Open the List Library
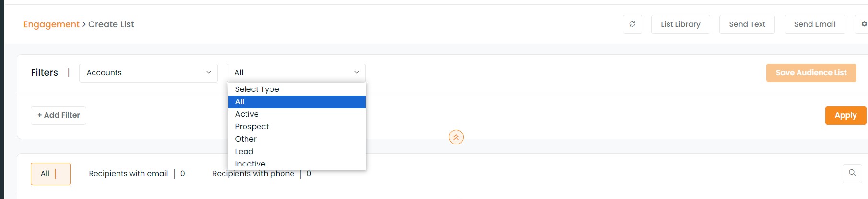Screen dimensions: 868x199 coord(680,24)
